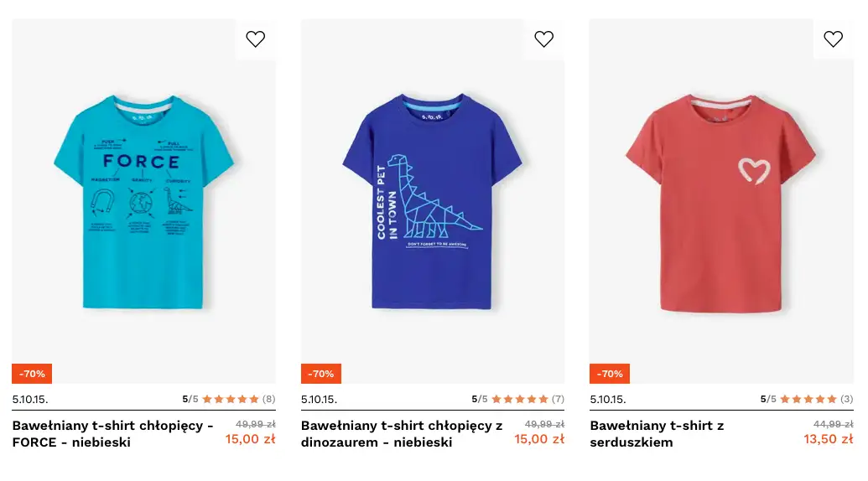Screen dimensions: 868x481
Task: Click 5.10.15. brand label under dinosaur t-shirt
Action: pos(319,399)
